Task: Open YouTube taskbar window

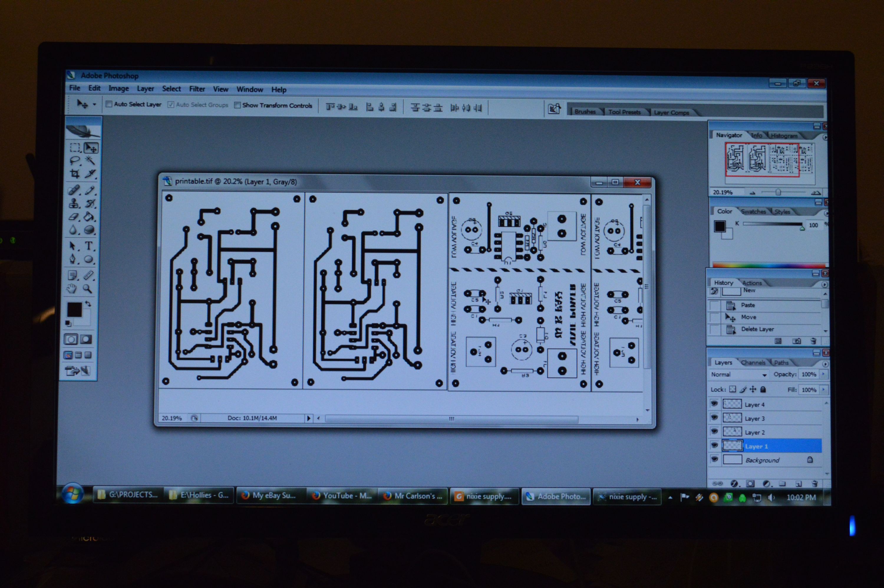Action: [342, 496]
